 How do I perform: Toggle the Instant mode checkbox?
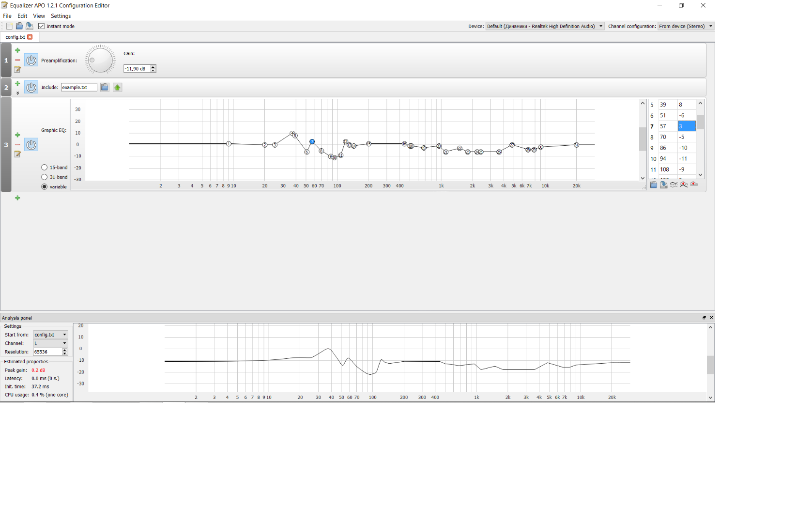pos(42,26)
